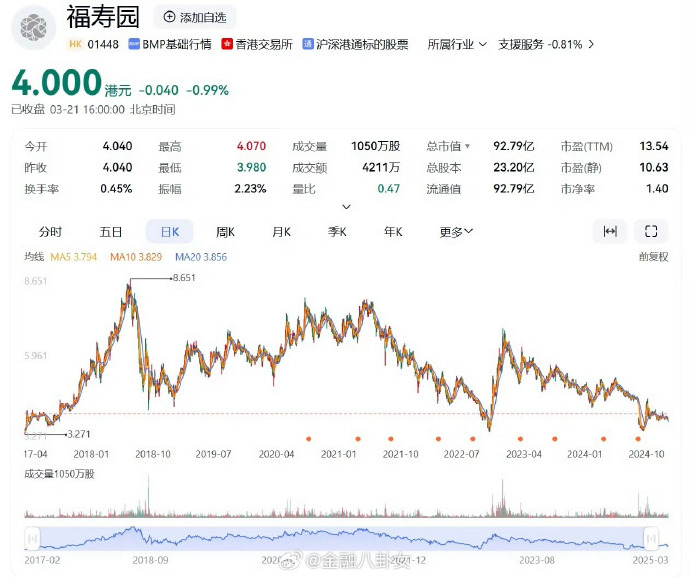Click the MA10 3.829 indicator label
The image size is (690, 577).
[136, 257]
